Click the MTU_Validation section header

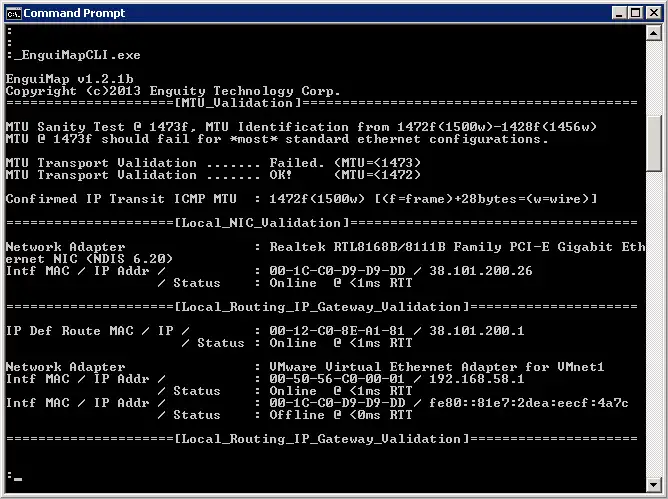(x=238, y=102)
